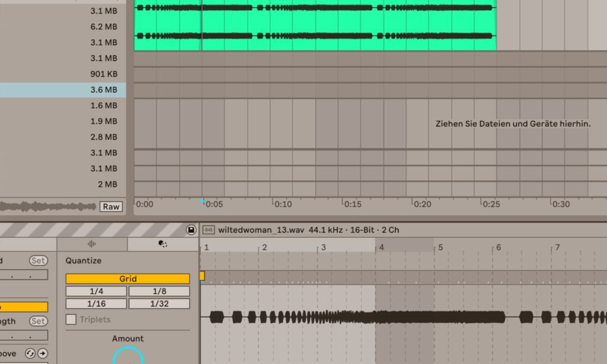Open the audio waveform tab icon

tap(92, 244)
